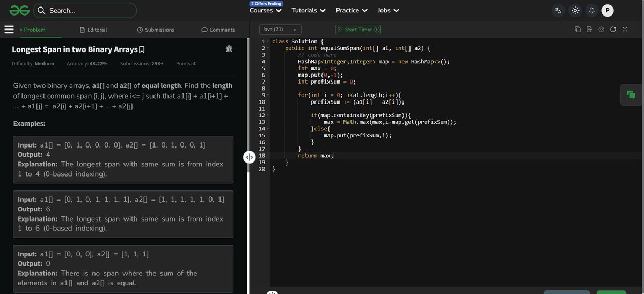Bookmark the Longest Span problem
The width and height of the screenshot is (644, 294).
coord(142,50)
